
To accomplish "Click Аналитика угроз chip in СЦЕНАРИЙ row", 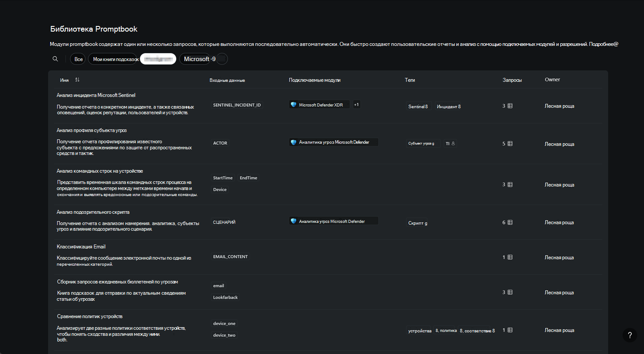I will pyautogui.click(x=333, y=221).
